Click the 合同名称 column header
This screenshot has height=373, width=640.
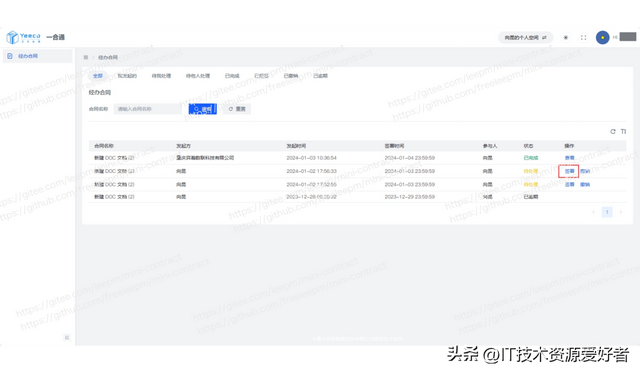coord(104,146)
